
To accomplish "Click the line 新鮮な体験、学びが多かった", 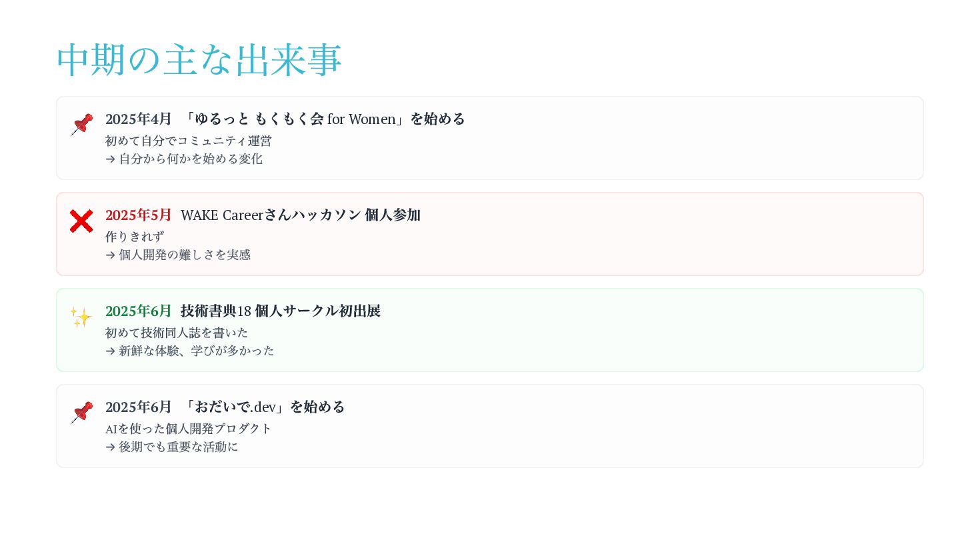I will pyautogui.click(x=190, y=351).
